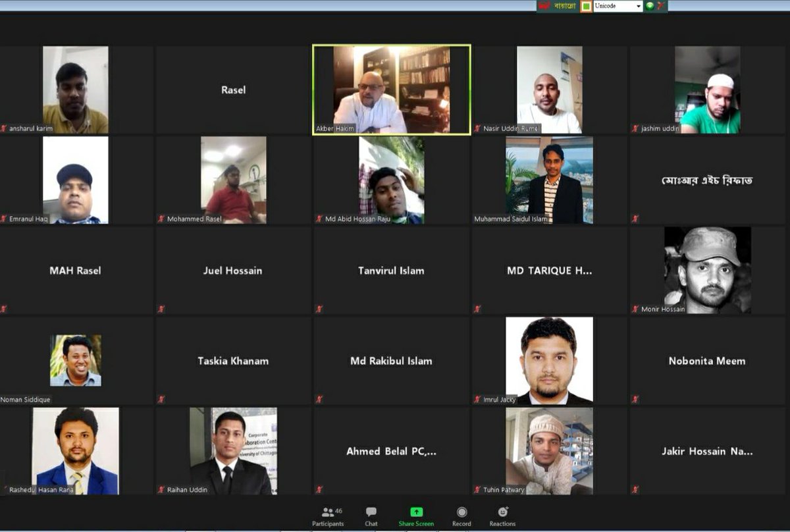790x532 pixels.
Task: Click muted mic icon on Juel Hossain tile
Action: pos(161,309)
